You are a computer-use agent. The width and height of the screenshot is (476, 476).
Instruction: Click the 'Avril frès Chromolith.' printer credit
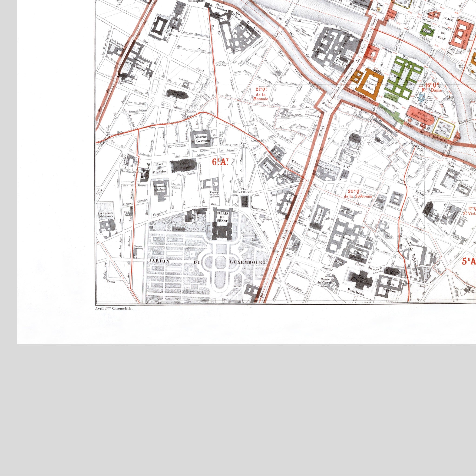click(114, 308)
